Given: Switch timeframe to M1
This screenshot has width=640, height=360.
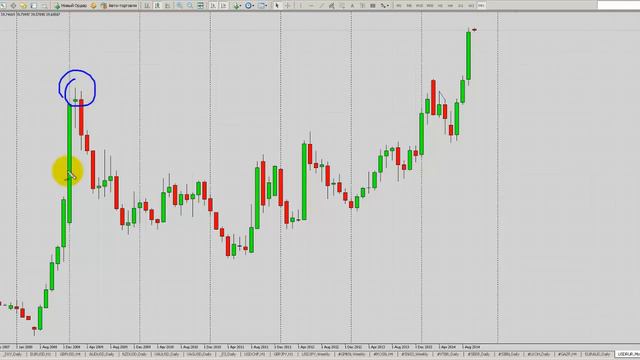Looking at the screenshot, I should point(399,6).
